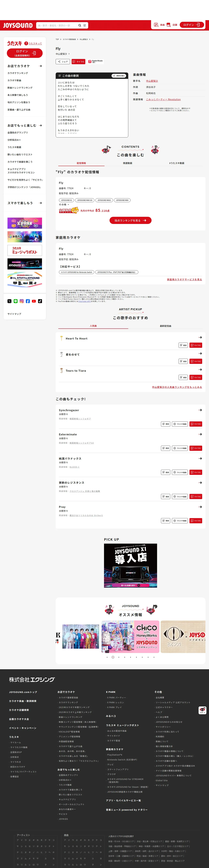Expand スマホで楽しもう sidebar section arrow
This screenshot has height=868, width=209.
click(41, 203)
